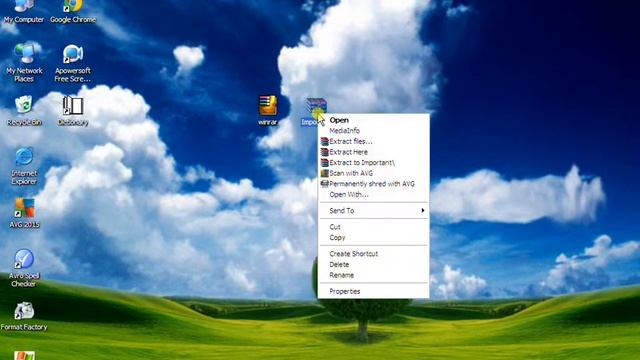Choose Create Shortcut menu entry
This screenshot has height=360, width=640.
[373, 253]
